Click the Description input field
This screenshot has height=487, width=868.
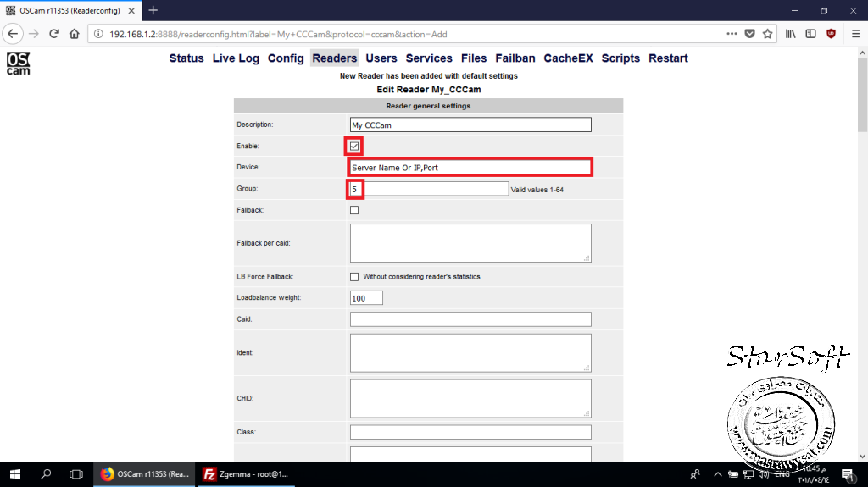coord(470,125)
